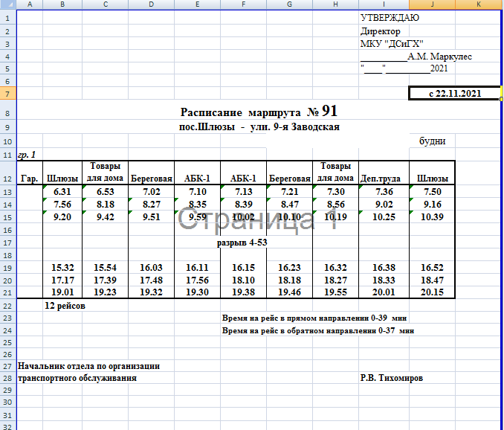Click the cell with time 20.15
The image size is (504, 430).
coord(432,292)
